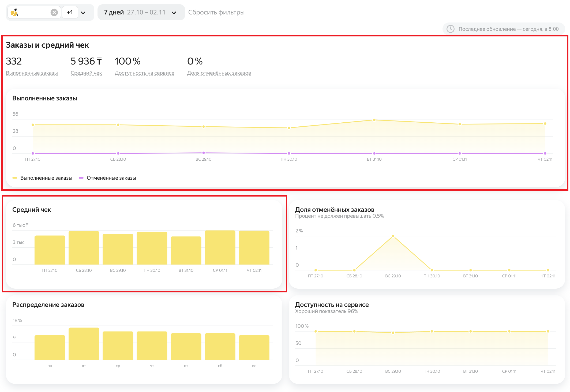Click Распределение заказов bar for пн

(x=50, y=348)
